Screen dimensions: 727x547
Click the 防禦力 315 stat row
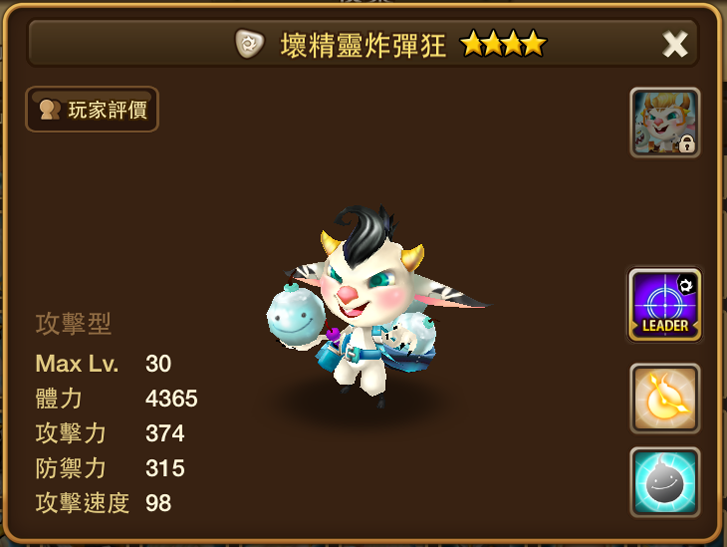tap(110, 468)
